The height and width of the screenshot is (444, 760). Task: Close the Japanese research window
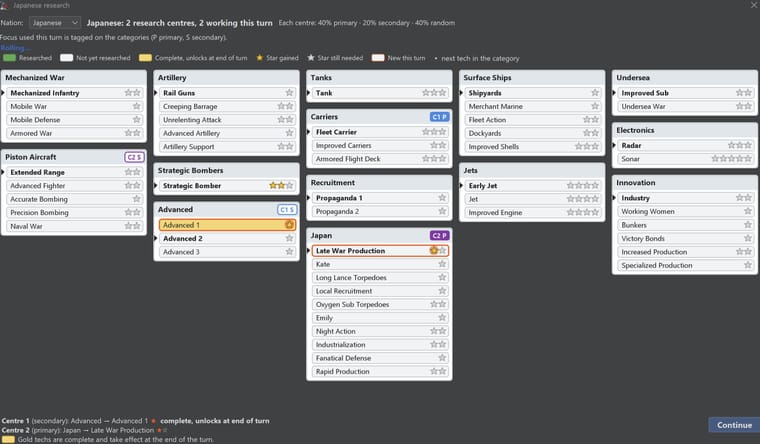coord(754,5)
